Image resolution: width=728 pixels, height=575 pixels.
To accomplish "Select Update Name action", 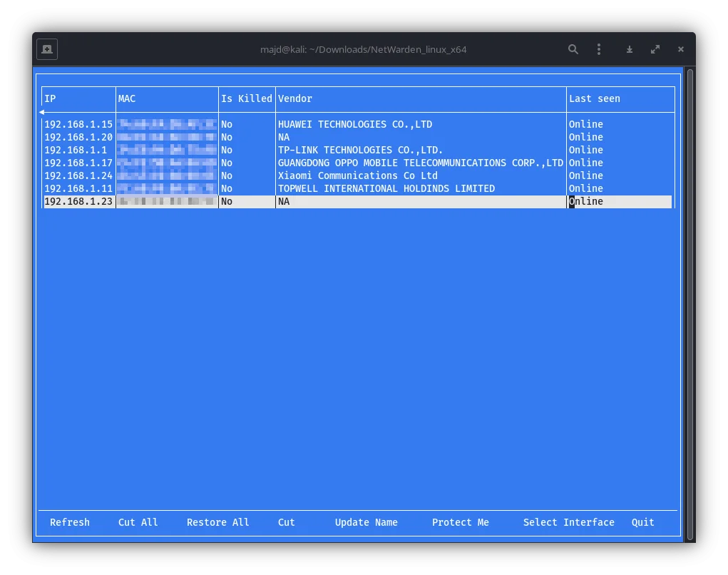I will [366, 522].
